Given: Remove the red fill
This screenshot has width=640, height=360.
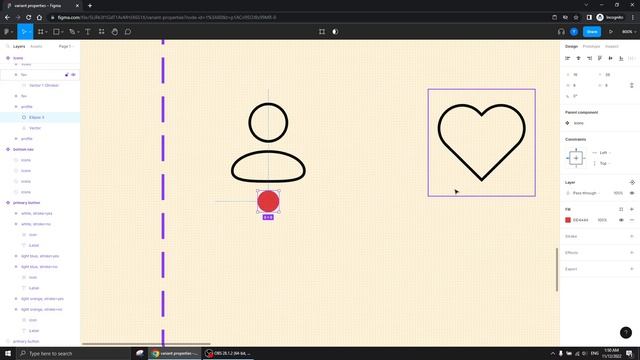Looking at the screenshot, I should coord(632,220).
